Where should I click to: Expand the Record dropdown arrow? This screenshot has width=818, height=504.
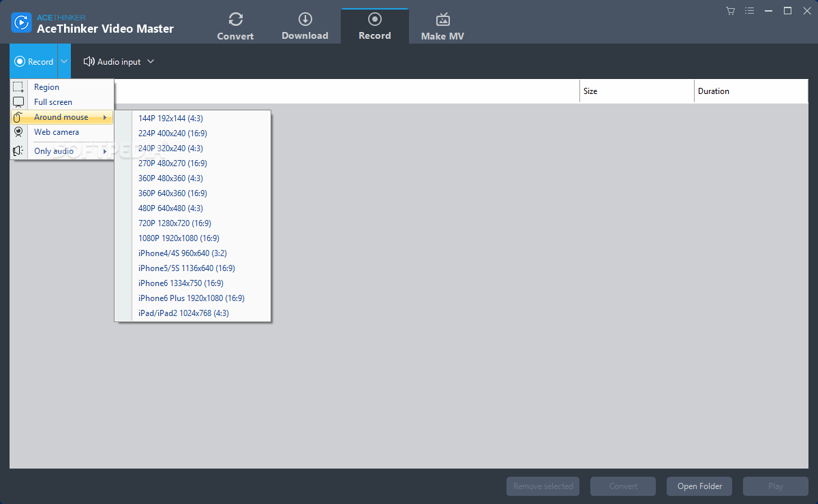tap(64, 61)
